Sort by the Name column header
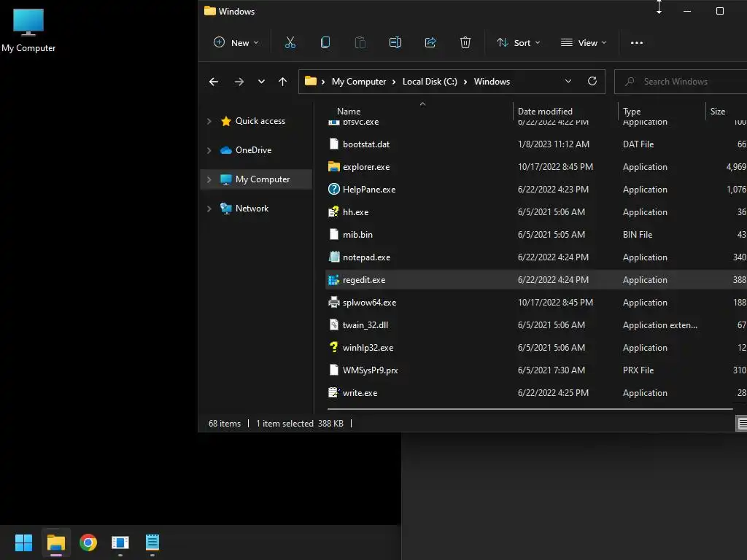The height and width of the screenshot is (560, 747). click(x=349, y=111)
